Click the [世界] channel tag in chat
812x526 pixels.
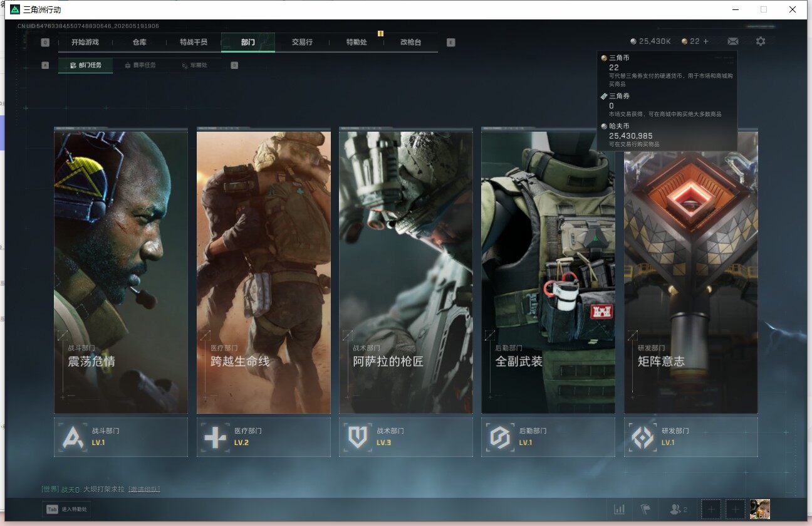pos(50,489)
